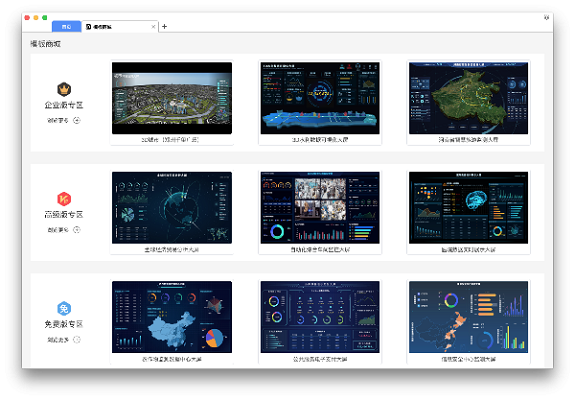Click the browse-more link under 高级版专区
This screenshot has height=400, width=575.
tap(58, 230)
